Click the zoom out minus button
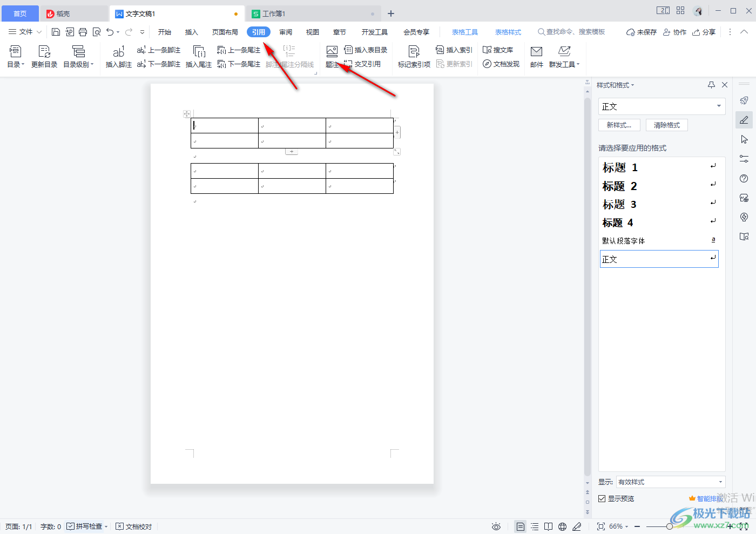This screenshot has height=534, width=756. (x=637, y=526)
